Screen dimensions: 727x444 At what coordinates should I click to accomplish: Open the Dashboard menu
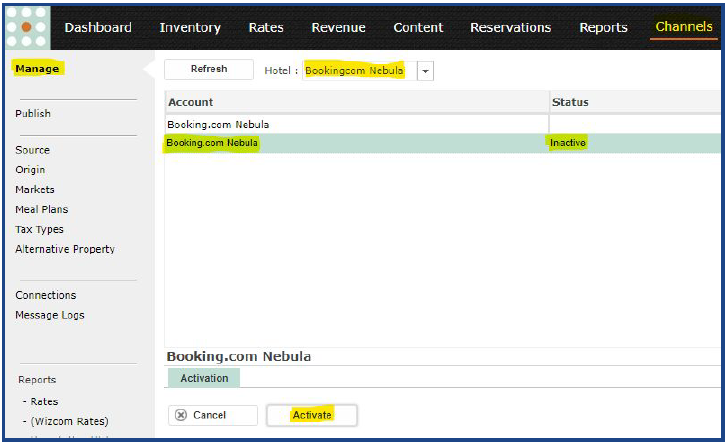(x=98, y=27)
